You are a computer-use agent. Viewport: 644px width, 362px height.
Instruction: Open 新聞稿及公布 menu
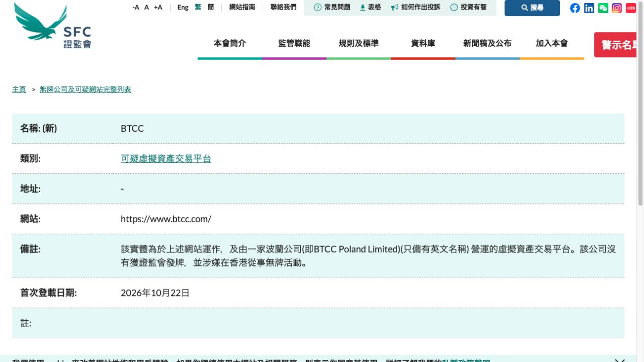tap(487, 44)
